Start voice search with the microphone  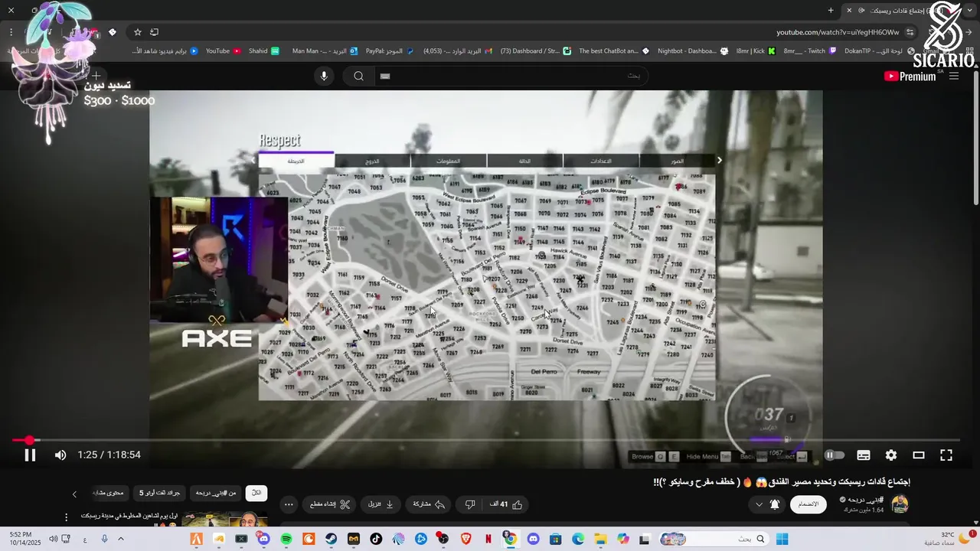point(324,76)
